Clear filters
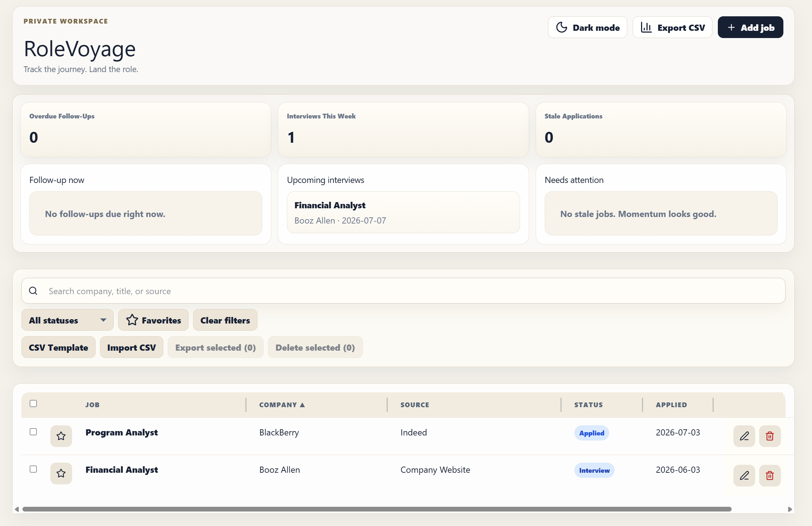 (x=225, y=320)
